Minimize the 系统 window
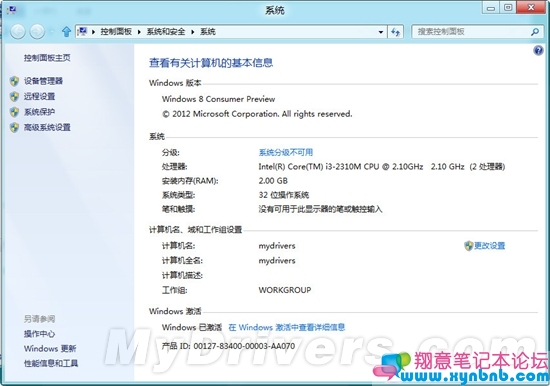 (x=491, y=8)
